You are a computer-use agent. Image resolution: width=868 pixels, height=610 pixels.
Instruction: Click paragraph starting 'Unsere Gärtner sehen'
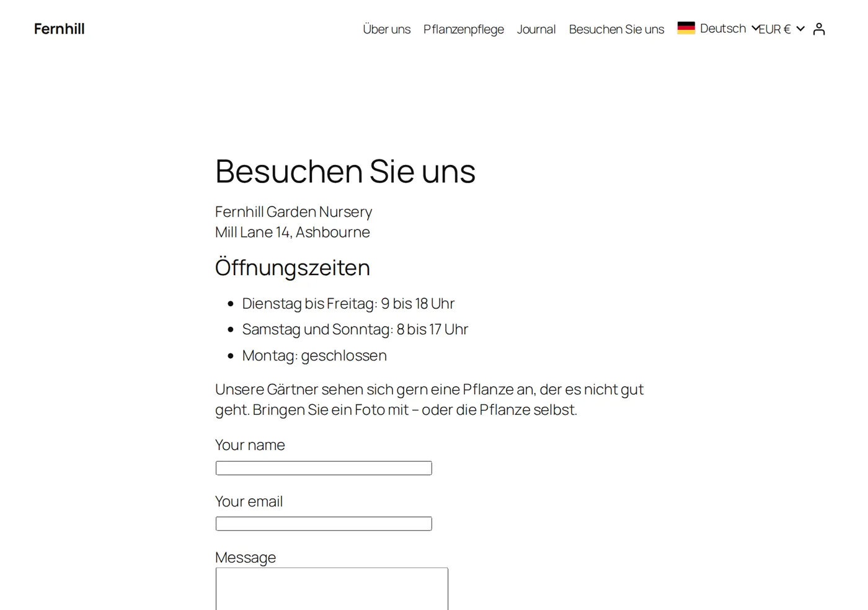429,400
